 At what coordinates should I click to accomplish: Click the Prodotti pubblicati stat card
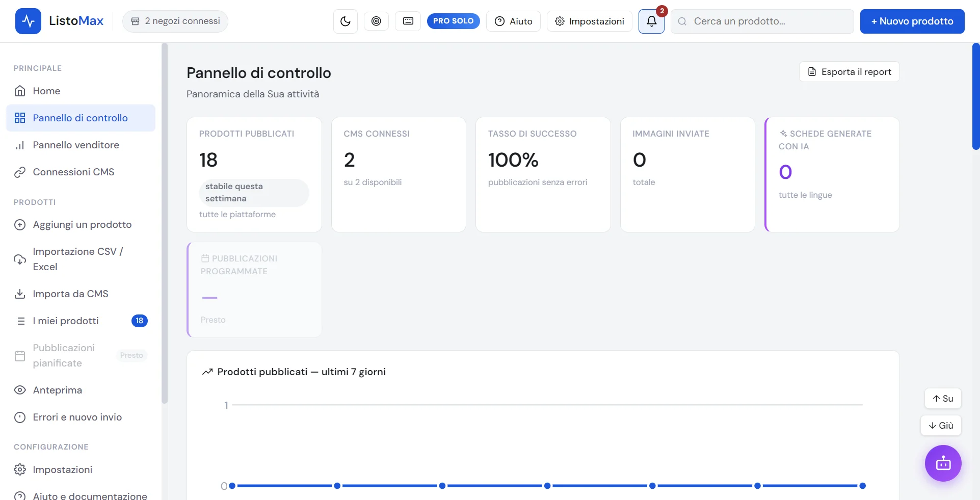[x=254, y=175]
